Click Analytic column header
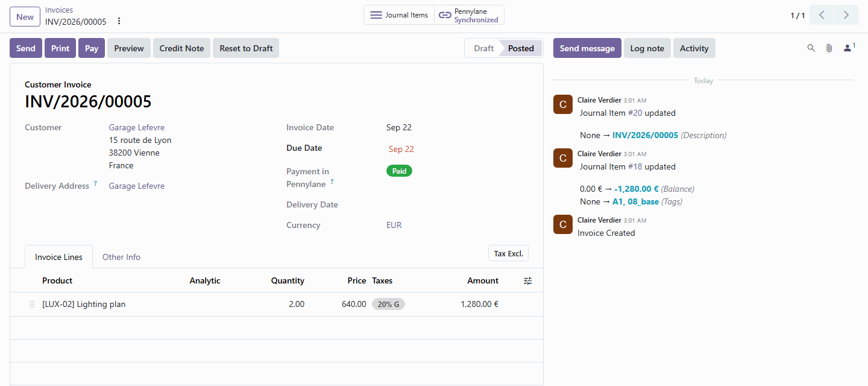The width and height of the screenshot is (868, 386). pyautogui.click(x=205, y=280)
